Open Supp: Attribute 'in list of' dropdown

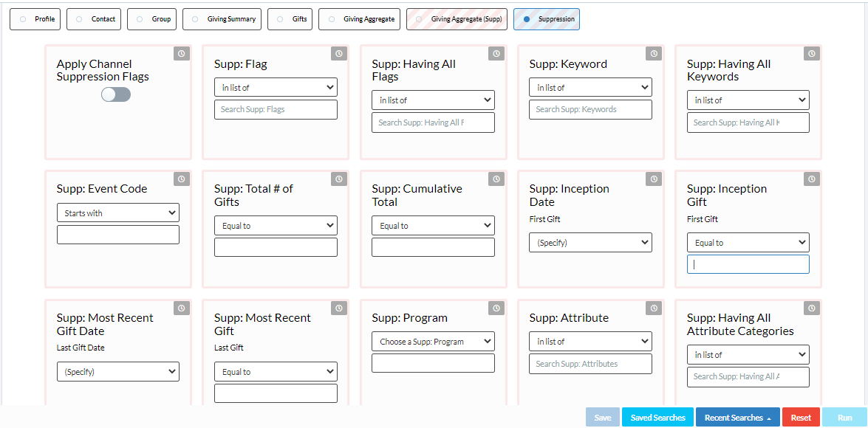(x=590, y=341)
